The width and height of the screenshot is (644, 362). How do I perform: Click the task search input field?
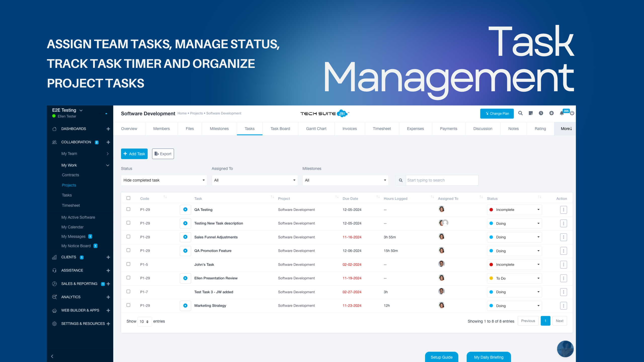442,180
